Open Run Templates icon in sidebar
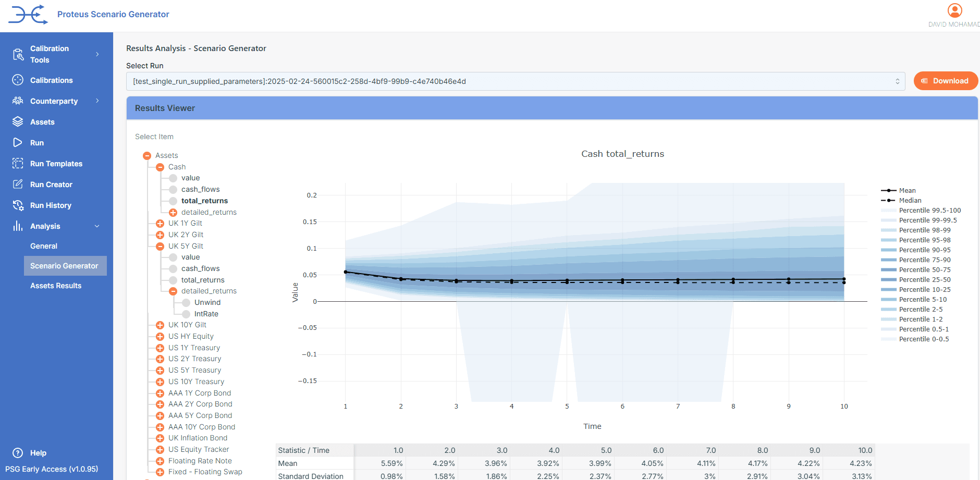 (18, 163)
